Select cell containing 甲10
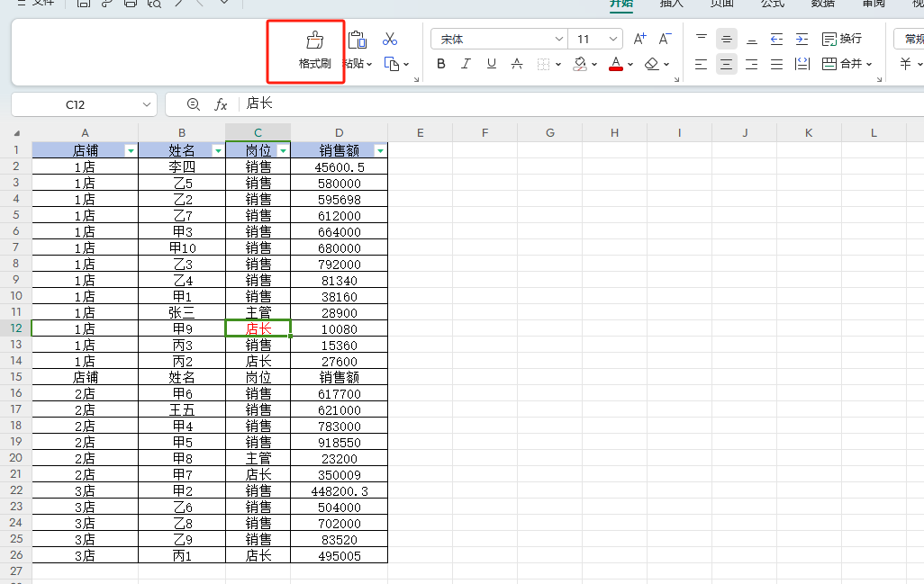Screen dimensions: 924x584 tap(182, 247)
